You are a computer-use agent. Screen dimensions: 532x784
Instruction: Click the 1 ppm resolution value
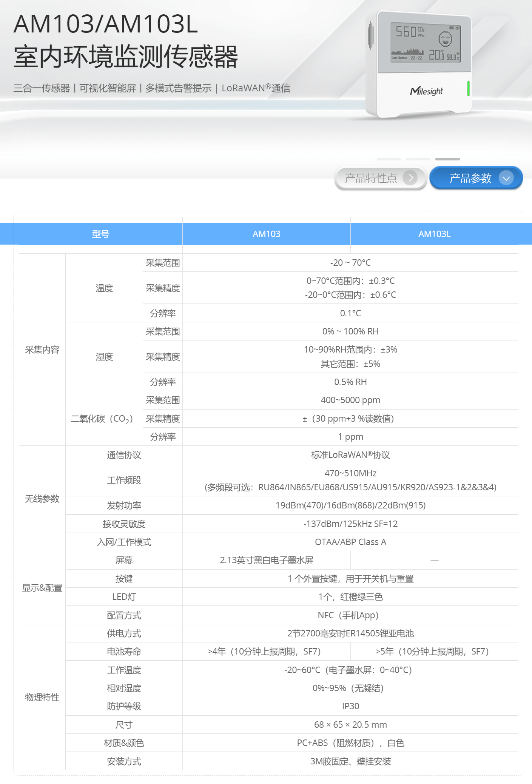coord(350,437)
